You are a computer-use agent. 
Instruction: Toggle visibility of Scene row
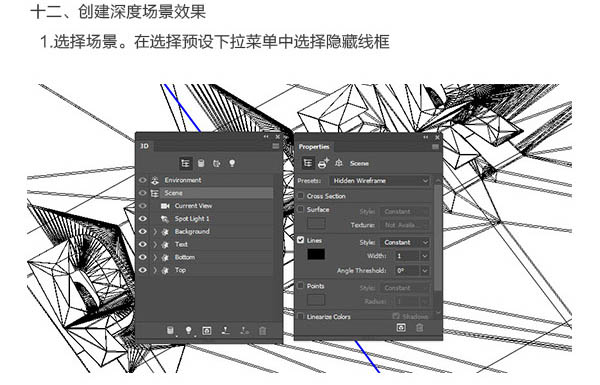tap(143, 193)
